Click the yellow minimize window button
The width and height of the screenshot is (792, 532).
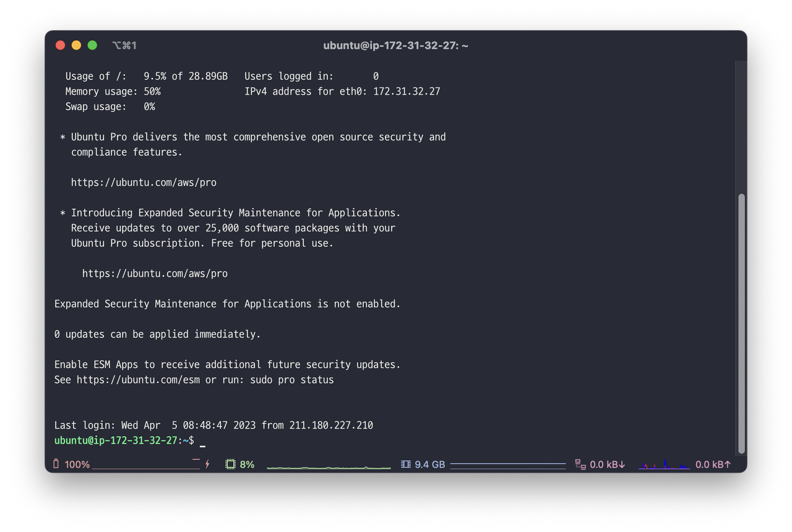76,45
